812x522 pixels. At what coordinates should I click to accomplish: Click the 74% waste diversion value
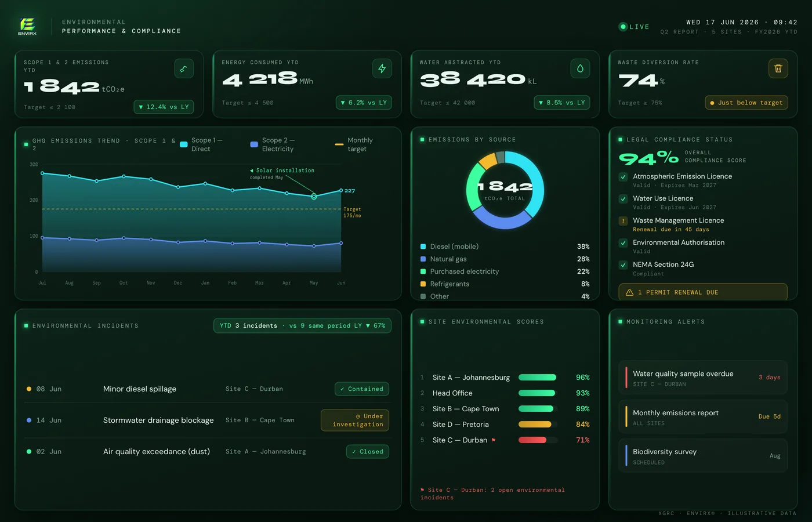coord(641,80)
